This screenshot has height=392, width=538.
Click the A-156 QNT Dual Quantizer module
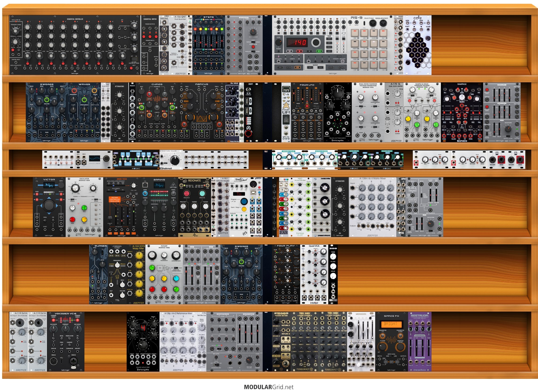coord(178,45)
